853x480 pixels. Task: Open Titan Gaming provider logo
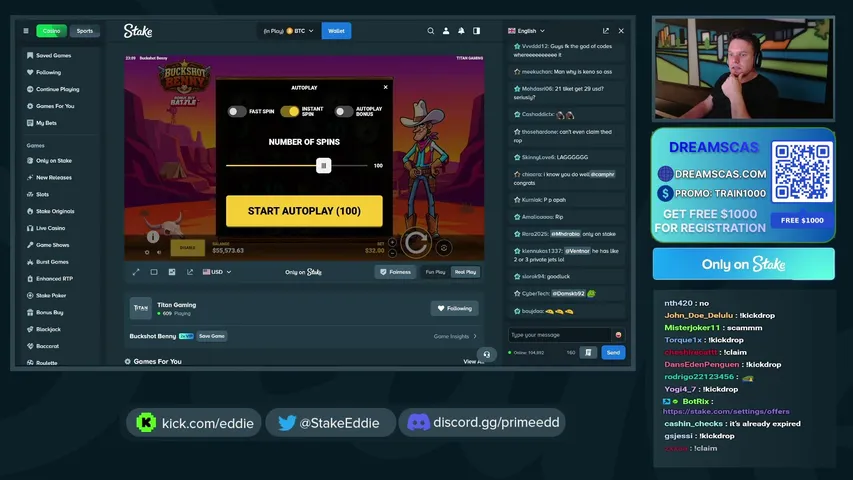pyautogui.click(x=141, y=308)
